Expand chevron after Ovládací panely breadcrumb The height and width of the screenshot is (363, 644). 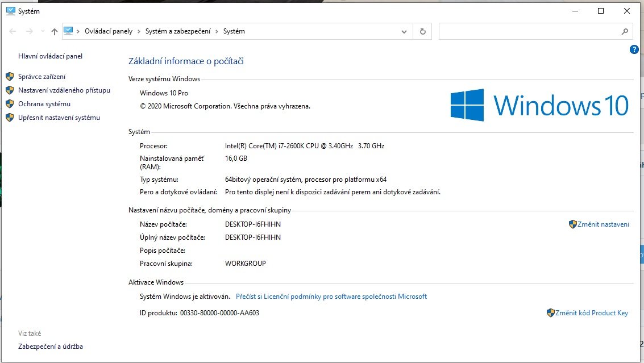pyautogui.click(x=139, y=32)
